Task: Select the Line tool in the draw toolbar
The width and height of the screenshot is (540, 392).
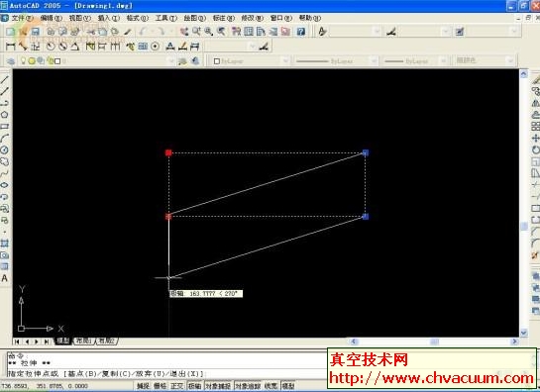Action: (5, 80)
